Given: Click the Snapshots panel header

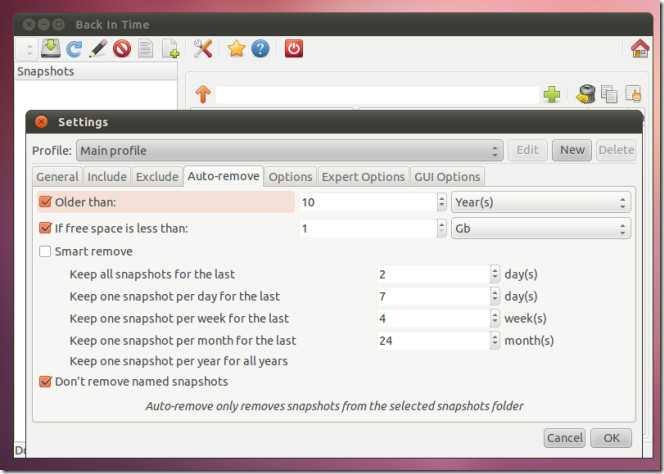Looking at the screenshot, I should click(96, 71).
